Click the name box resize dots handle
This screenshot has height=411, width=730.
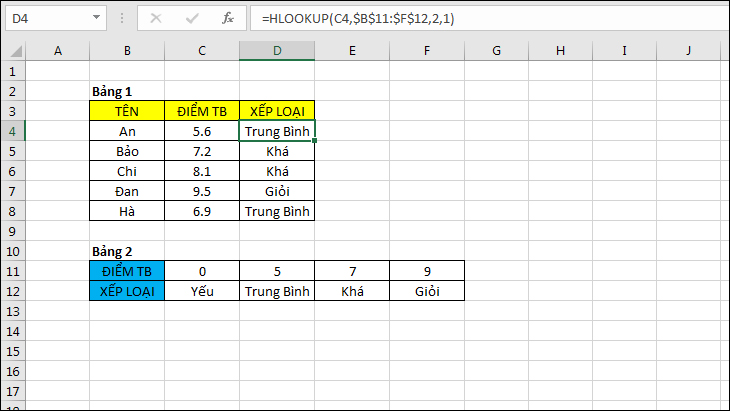(122, 18)
